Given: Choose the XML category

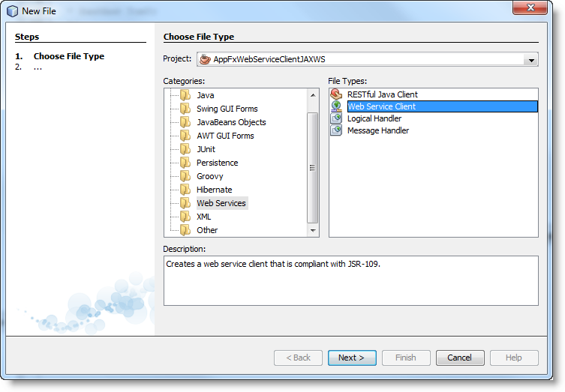Looking at the screenshot, I should pyautogui.click(x=203, y=217).
